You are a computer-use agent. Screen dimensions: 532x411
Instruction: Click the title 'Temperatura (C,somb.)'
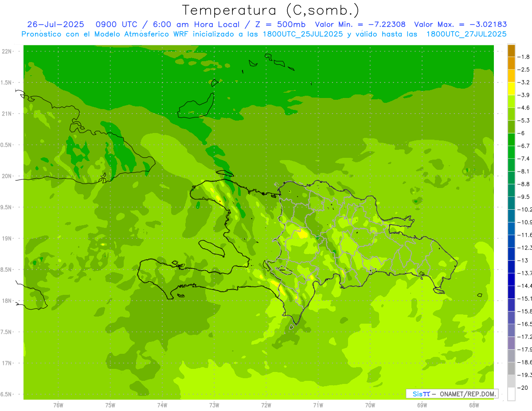[271, 10]
